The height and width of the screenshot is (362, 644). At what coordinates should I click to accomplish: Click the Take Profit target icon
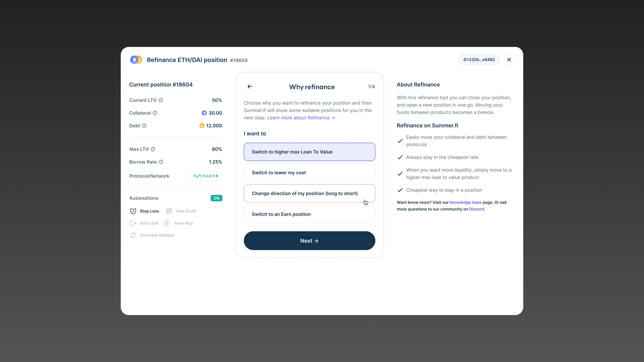pos(169,211)
